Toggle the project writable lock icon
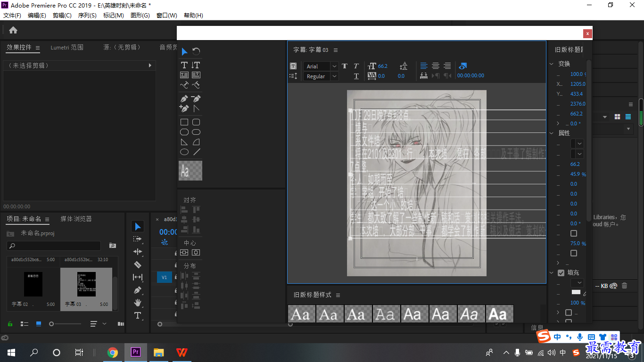Image resolution: width=644 pixels, height=362 pixels. click(x=10, y=324)
